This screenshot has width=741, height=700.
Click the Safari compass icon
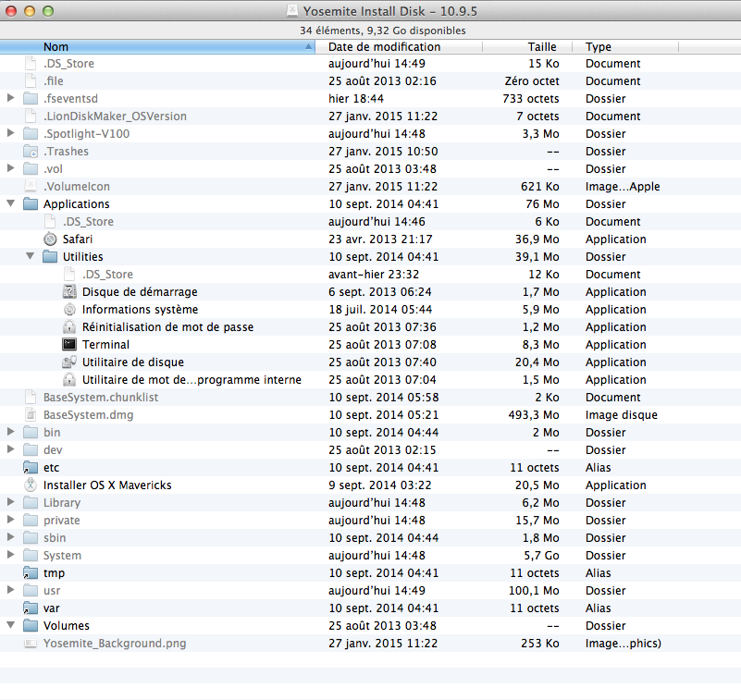point(50,239)
